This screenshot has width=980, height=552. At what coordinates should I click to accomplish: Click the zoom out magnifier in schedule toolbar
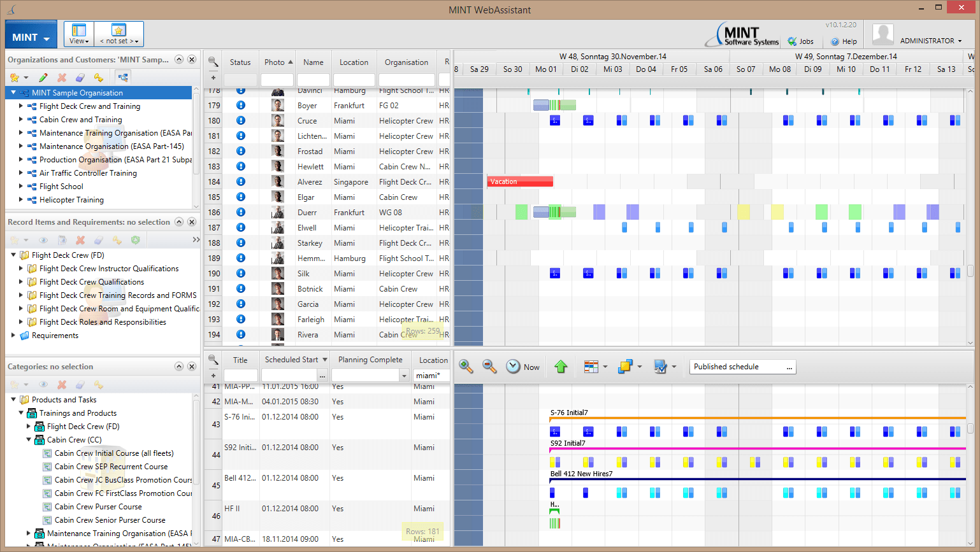click(489, 367)
